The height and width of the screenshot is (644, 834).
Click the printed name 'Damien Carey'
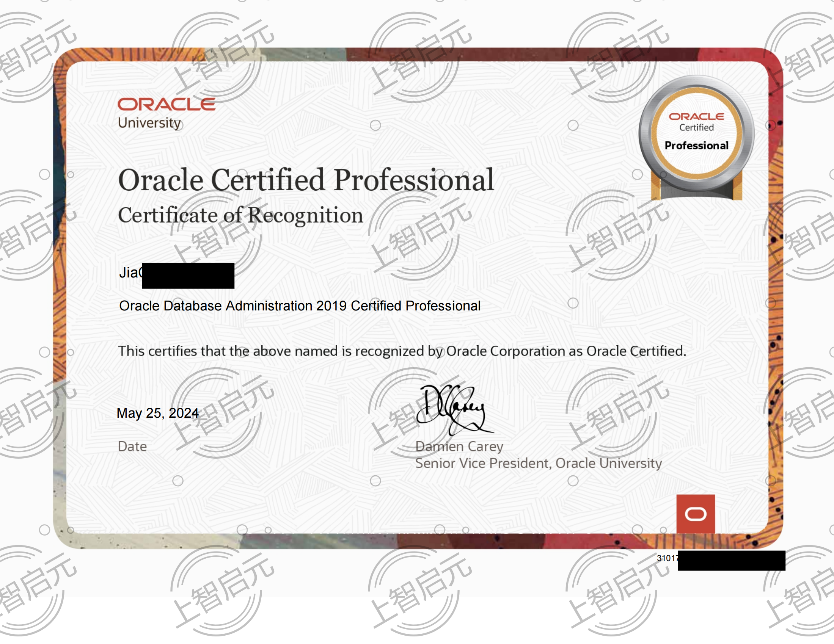459,446
